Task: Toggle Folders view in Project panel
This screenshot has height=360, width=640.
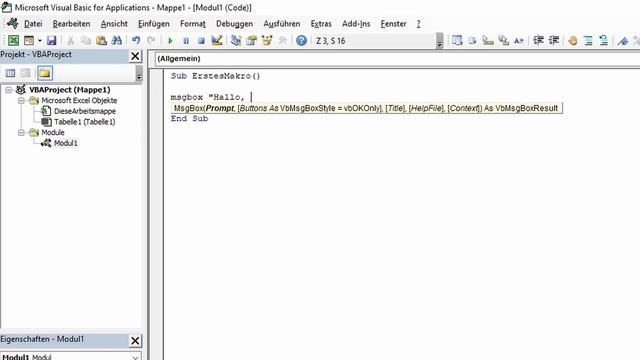Action: (44, 73)
